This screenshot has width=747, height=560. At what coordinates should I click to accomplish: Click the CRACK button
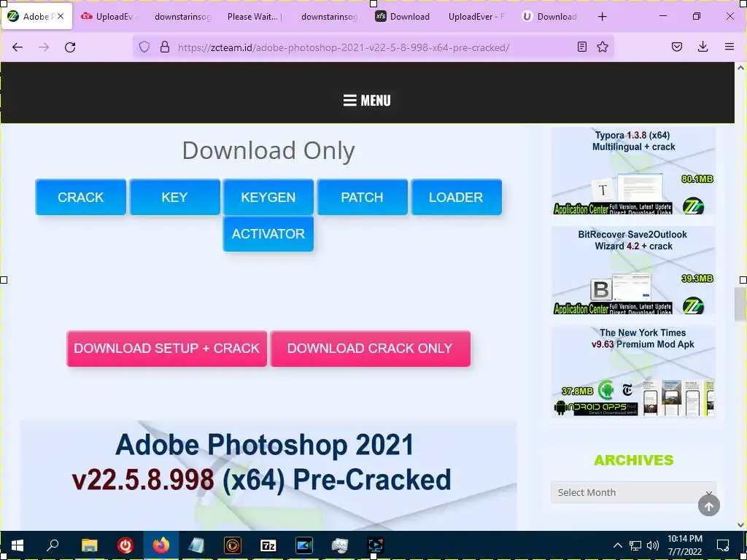pos(80,197)
